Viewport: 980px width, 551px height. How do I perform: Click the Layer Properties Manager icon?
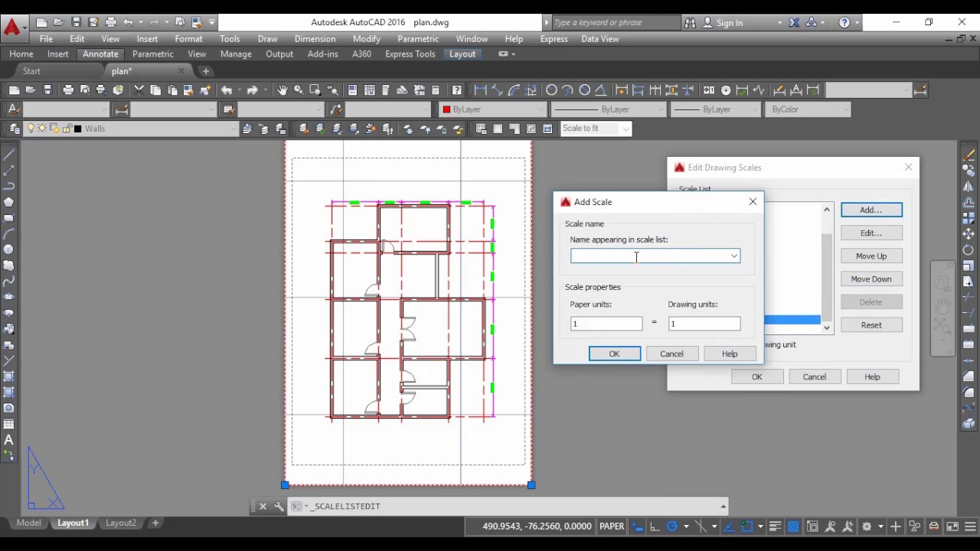point(15,129)
